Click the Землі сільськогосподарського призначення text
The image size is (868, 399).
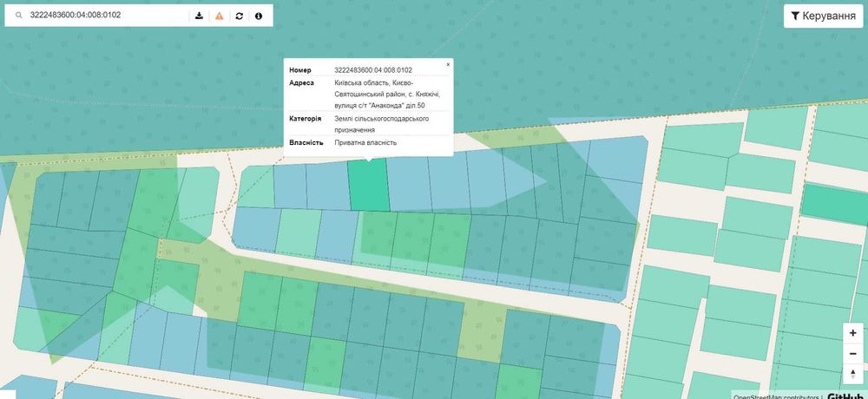coord(381,124)
